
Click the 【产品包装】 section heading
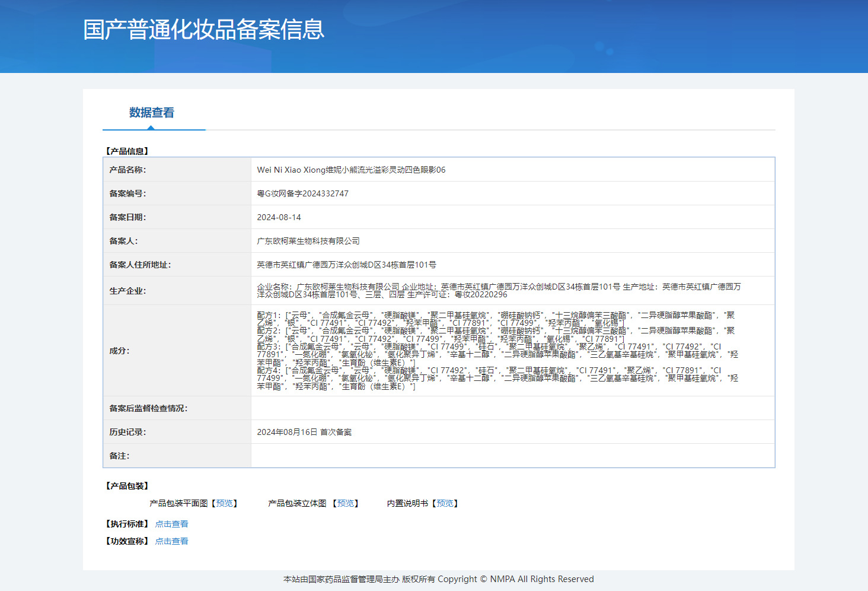point(127,486)
